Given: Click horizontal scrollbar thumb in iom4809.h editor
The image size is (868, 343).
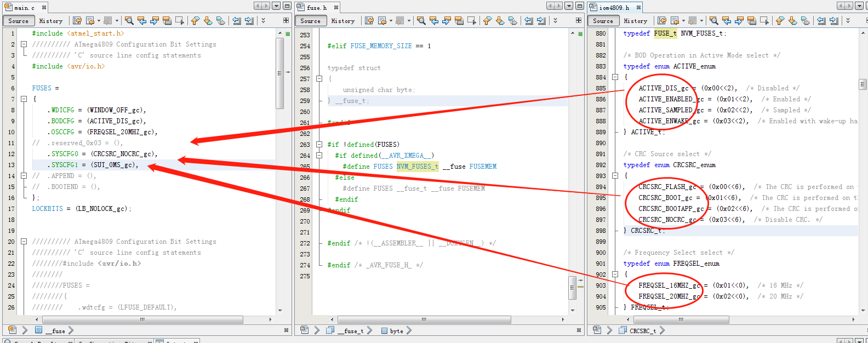Looking at the screenshot, I should (x=681, y=319).
